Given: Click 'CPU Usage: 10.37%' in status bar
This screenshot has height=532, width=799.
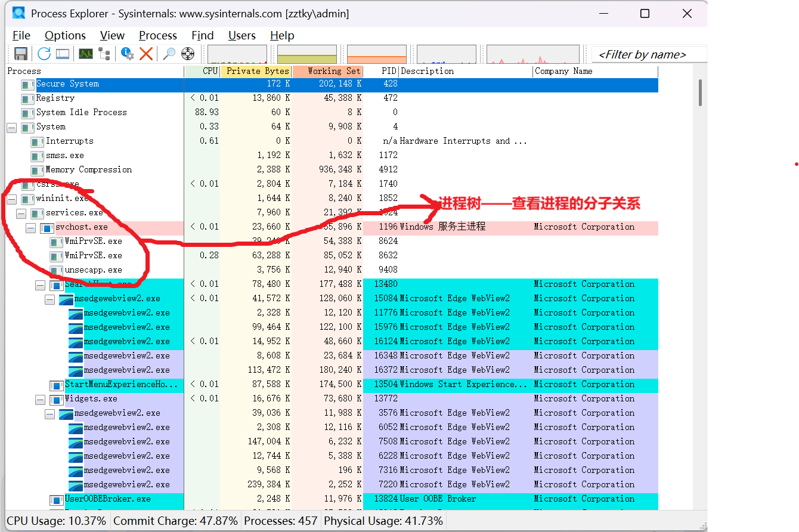Looking at the screenshot, I should click(x=57, y=521).
